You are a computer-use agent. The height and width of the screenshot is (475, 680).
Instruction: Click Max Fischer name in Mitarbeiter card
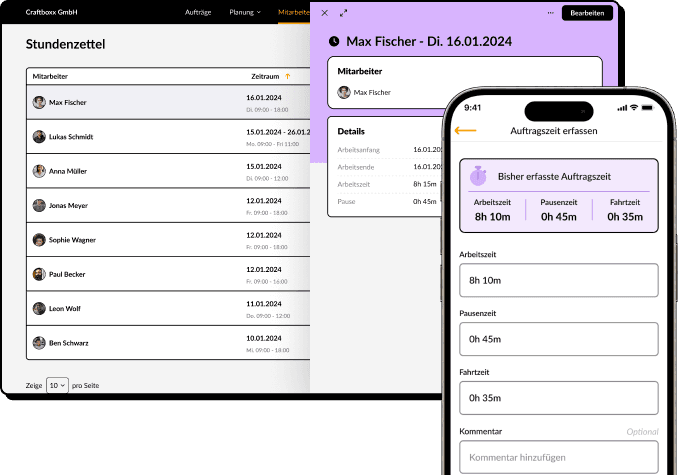click(x=372, y=92)
